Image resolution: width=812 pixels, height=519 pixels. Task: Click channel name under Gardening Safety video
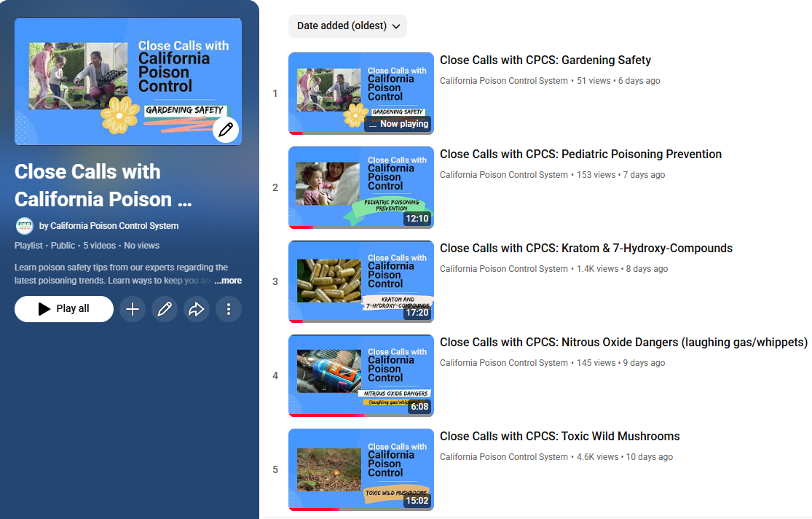[x=504, y=81]
